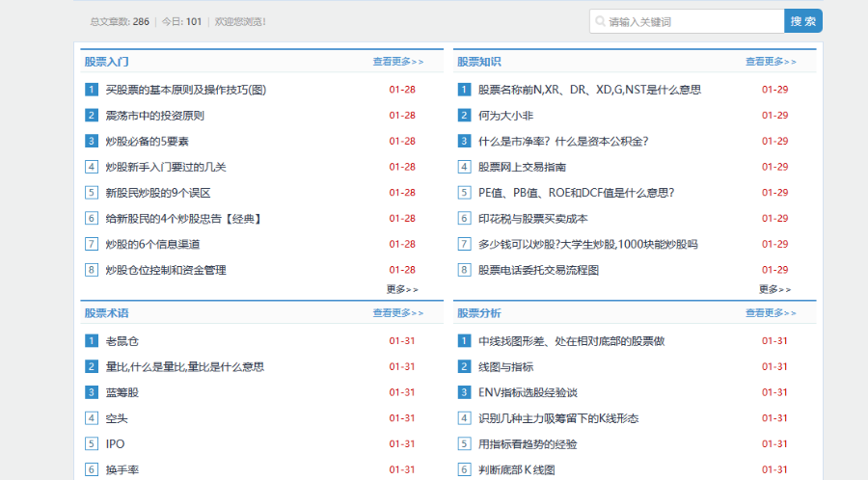868x480 pixels.
Task: Open 查看更多 link beside 股票术语
Action: [398, 313]
